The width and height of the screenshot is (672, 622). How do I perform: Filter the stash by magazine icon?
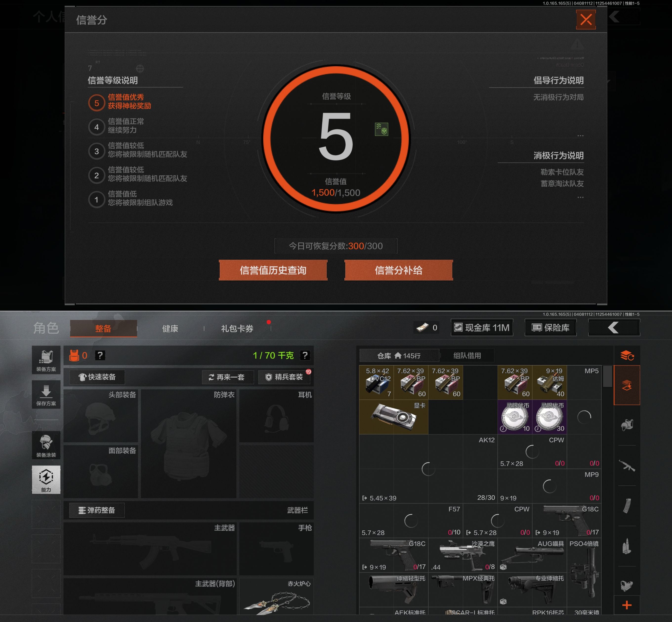click(x=627, y=505)
